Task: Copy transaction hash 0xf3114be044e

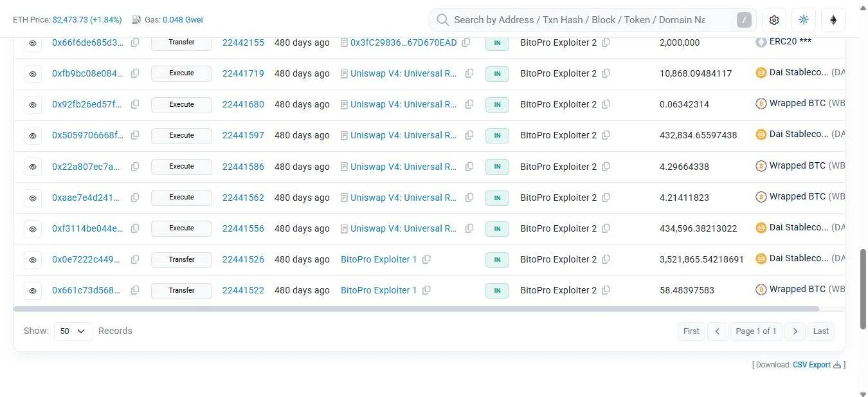Action: click(x=135, y=228)
